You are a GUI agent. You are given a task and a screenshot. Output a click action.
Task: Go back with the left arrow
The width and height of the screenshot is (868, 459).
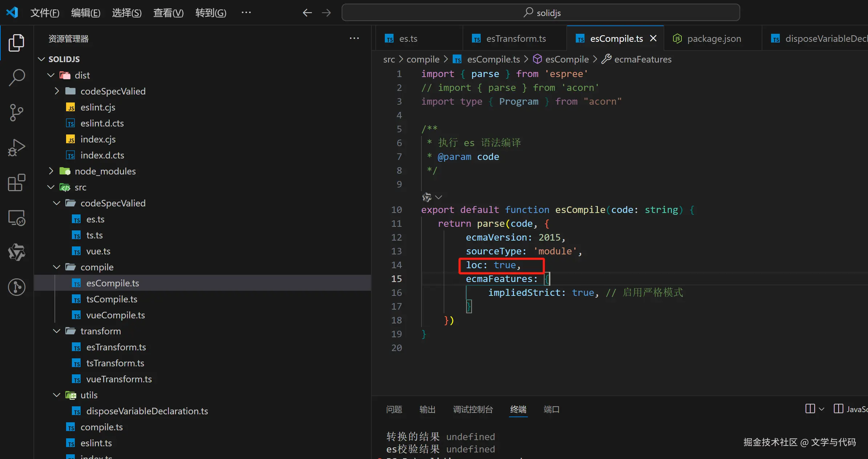[307, 13]
